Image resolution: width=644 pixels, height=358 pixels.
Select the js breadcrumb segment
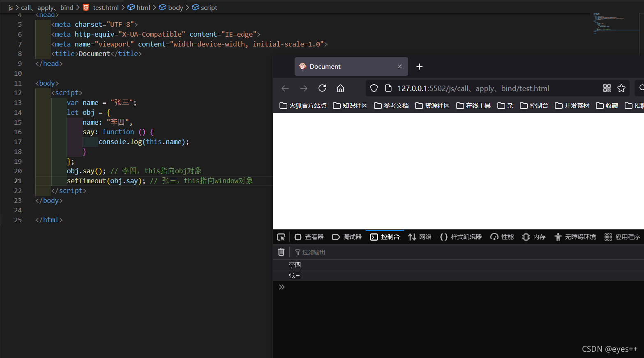click(11, 7)
